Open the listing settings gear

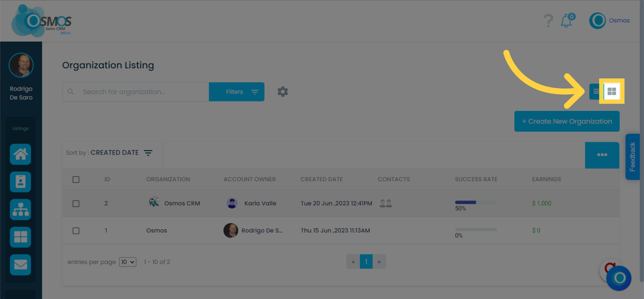pyautogui.click(x=283, y=92)
